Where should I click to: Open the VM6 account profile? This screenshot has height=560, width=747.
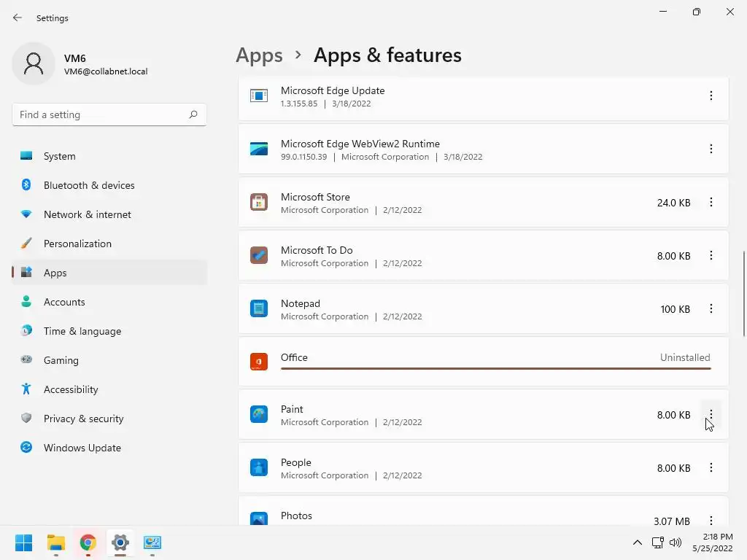80,64
